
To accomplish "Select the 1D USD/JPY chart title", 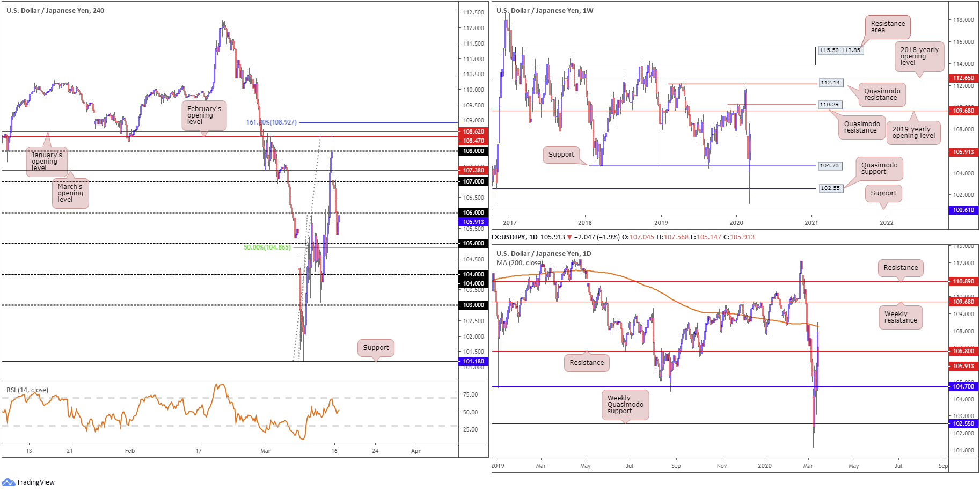I will 544,253.
